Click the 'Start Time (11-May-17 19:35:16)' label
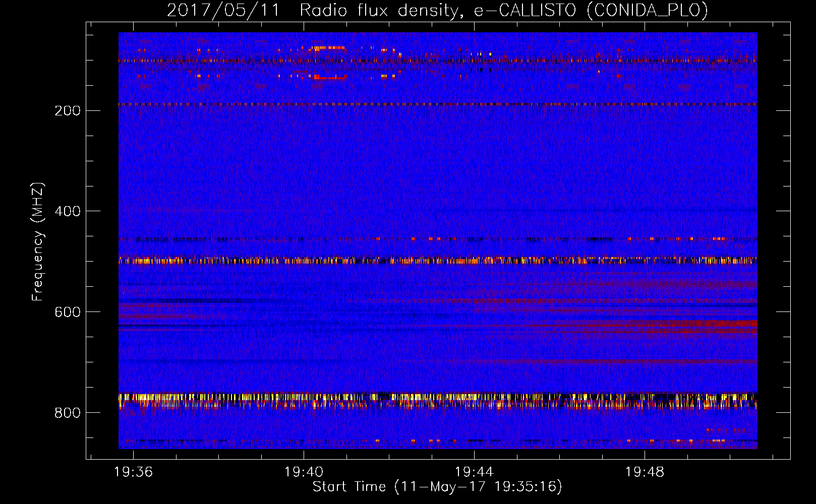 437,487
